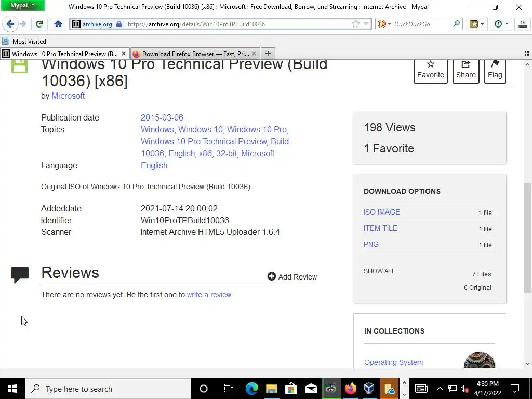Open the Microsoft creator link

[x=68, y=96]
